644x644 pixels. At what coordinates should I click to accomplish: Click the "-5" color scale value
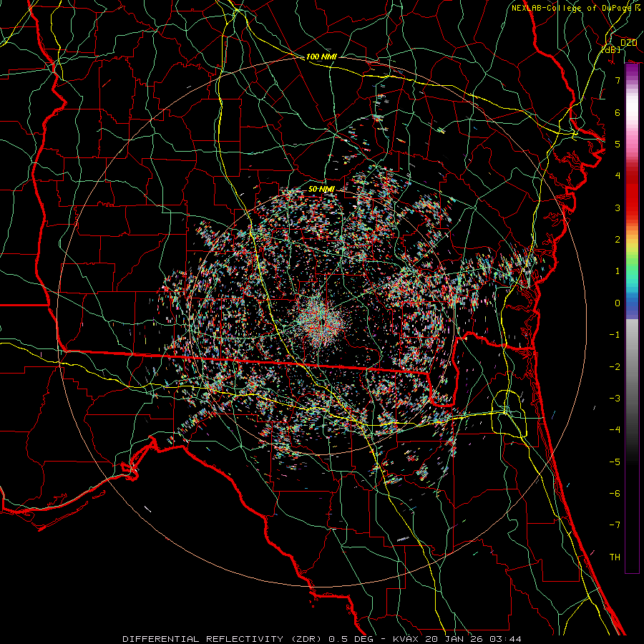coord(615,462)
